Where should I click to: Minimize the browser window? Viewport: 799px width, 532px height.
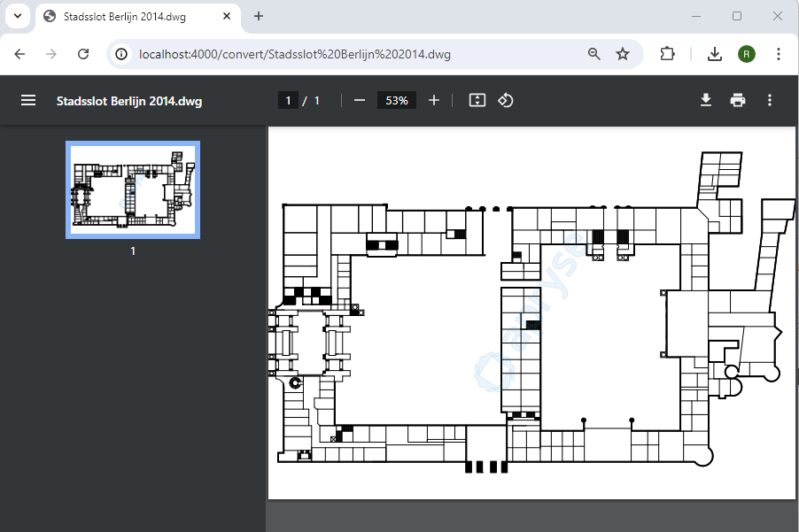pyautogui.click(x=696, y=16)
